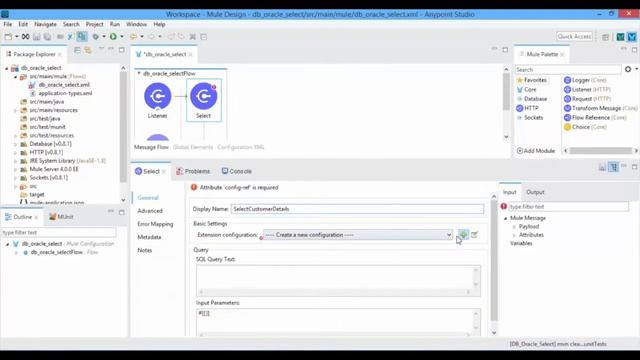The height and width of the screenshot is (360, 640).
Task: Click the Display Name field
Action: coord(358,209)
